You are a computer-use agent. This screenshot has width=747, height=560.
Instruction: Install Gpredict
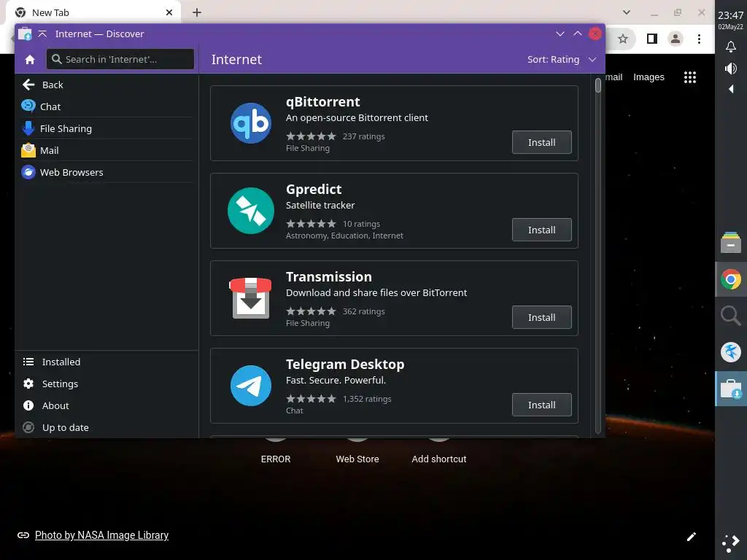tap(542, 230)
